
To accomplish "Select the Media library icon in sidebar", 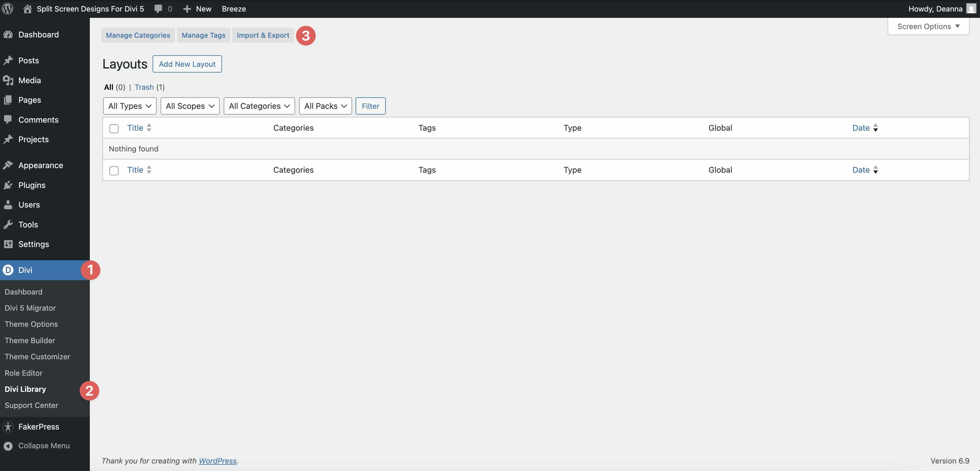I will tap(9, 80).
